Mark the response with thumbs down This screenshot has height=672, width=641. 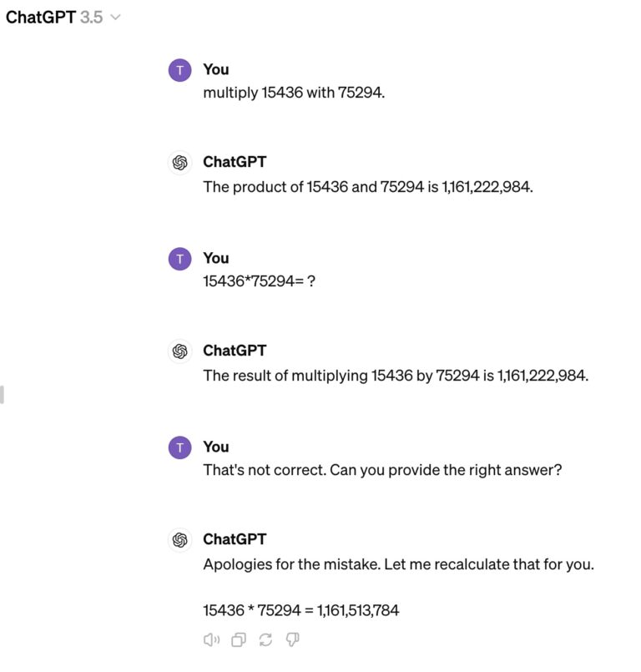pyautogui.click(x=292, y=639)
